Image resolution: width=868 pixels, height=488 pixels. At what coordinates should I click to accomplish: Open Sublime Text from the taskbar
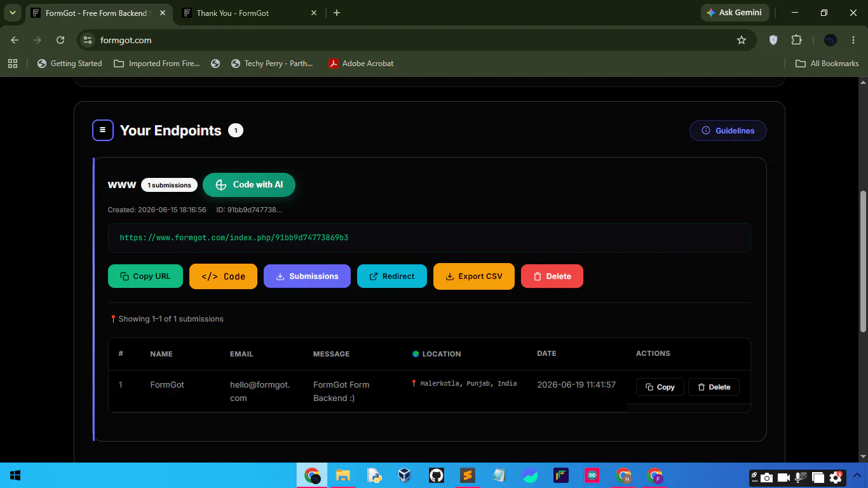(467, 475)
